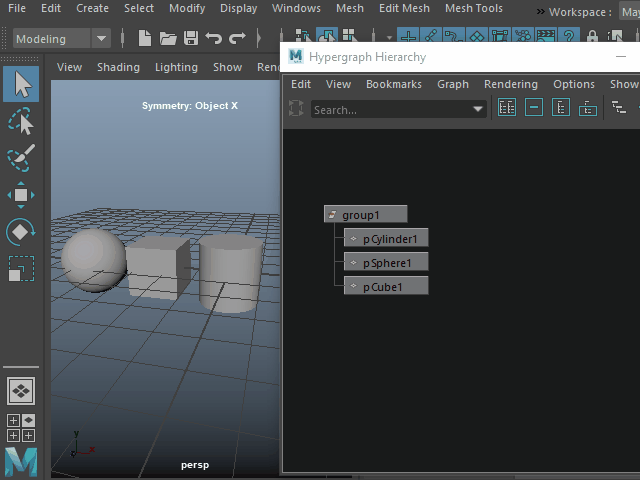Click the Undo arrow icon
Image resolution: width=640 pixels, height=480 pixels.
[x=213, y=39]
